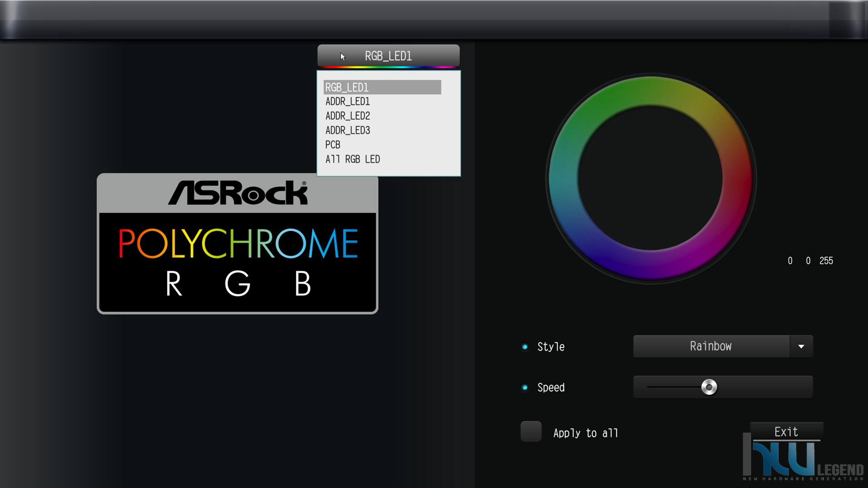Screen dimensions: 868x488
Task: Choose ADDR_LED3 from the list
Action: click(x=348, y=131)
